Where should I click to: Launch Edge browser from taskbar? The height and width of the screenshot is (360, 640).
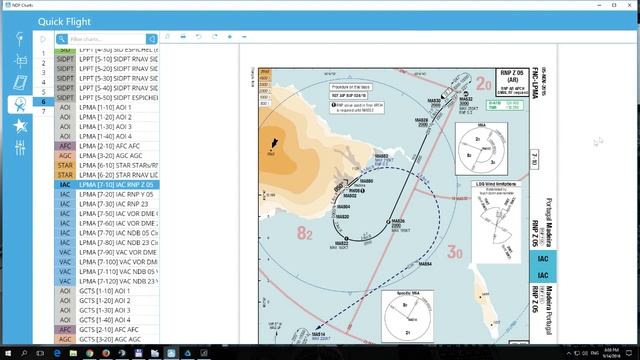point(57,353)
